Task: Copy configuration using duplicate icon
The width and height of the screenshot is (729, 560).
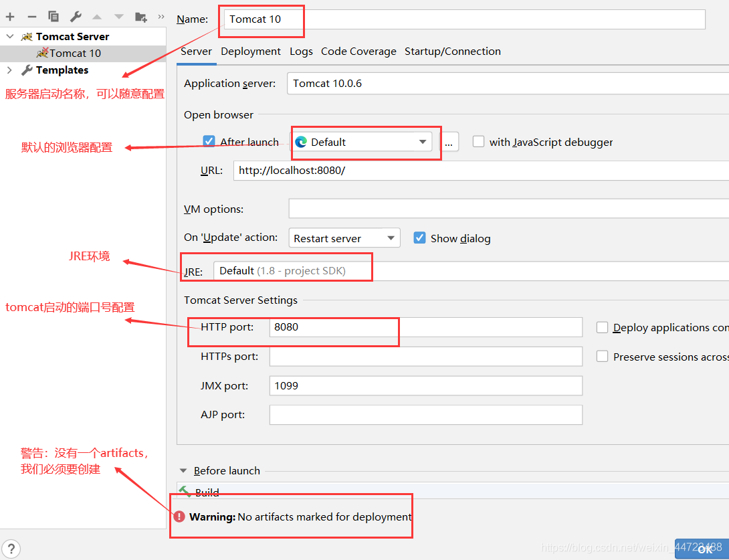Action: (x=54, y=17)
